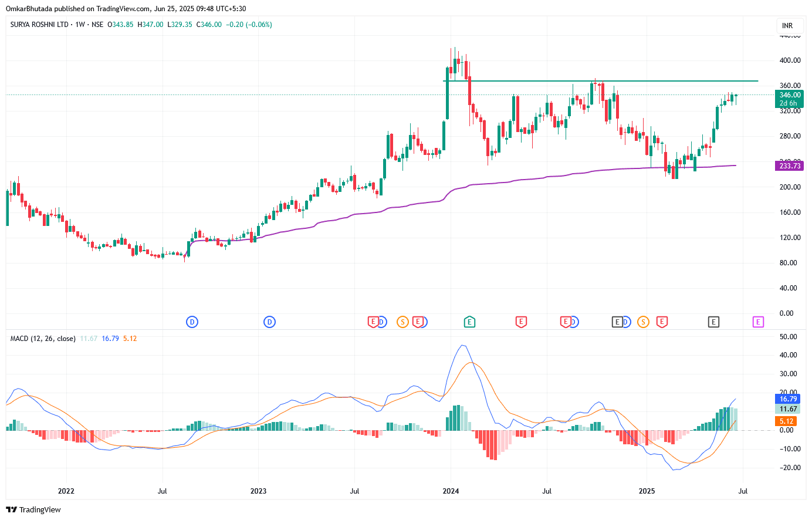This screenshot has height=520, width=812.
Task: Click the close value C346.00 in legend
Action: point(209,25)
